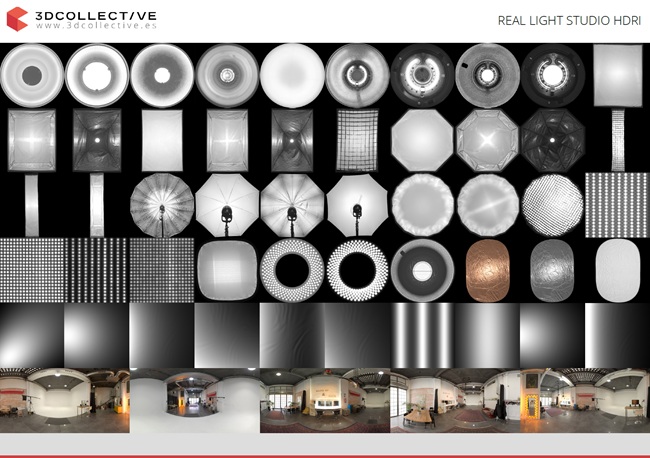Open the studio panorama with red carpet
650x458 pixels.
[325, 400]
